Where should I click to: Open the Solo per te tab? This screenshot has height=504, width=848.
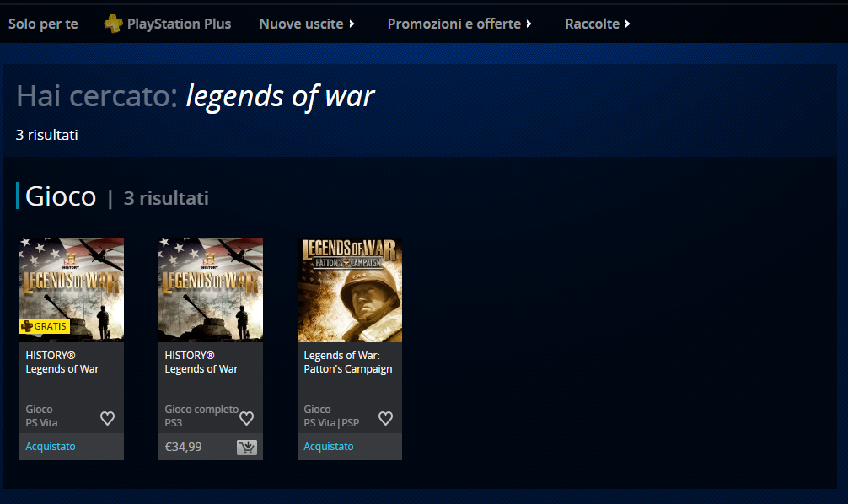click(x=43, y=24)
